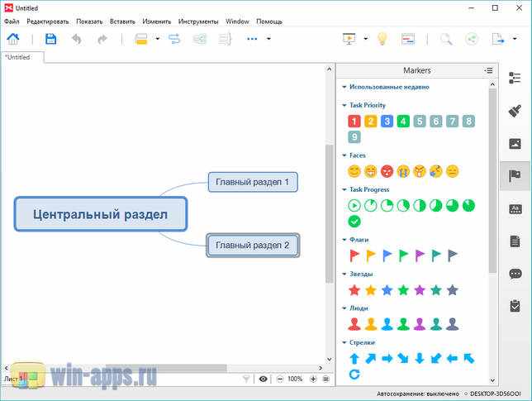Screen dimensions: 532x401
Task: Open the Markers flag sidebar panel
Action: 515,176
